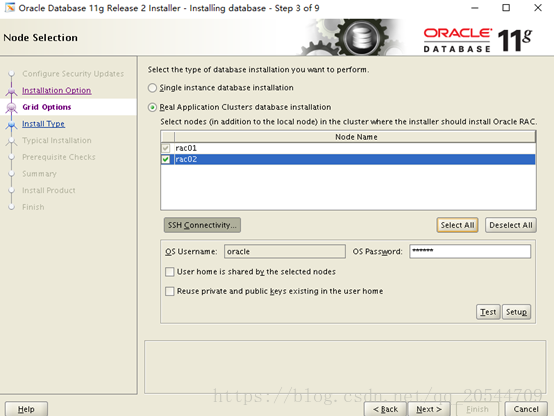Click the Installation Option step marker icon
Screen dimensions: 554x416
coord(11,92)
